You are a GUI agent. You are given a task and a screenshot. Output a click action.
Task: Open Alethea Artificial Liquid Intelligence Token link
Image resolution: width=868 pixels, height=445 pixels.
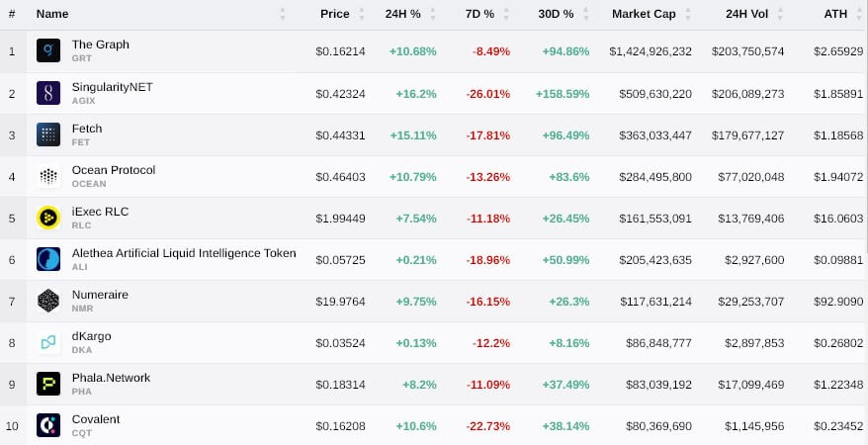coord(183,253)
